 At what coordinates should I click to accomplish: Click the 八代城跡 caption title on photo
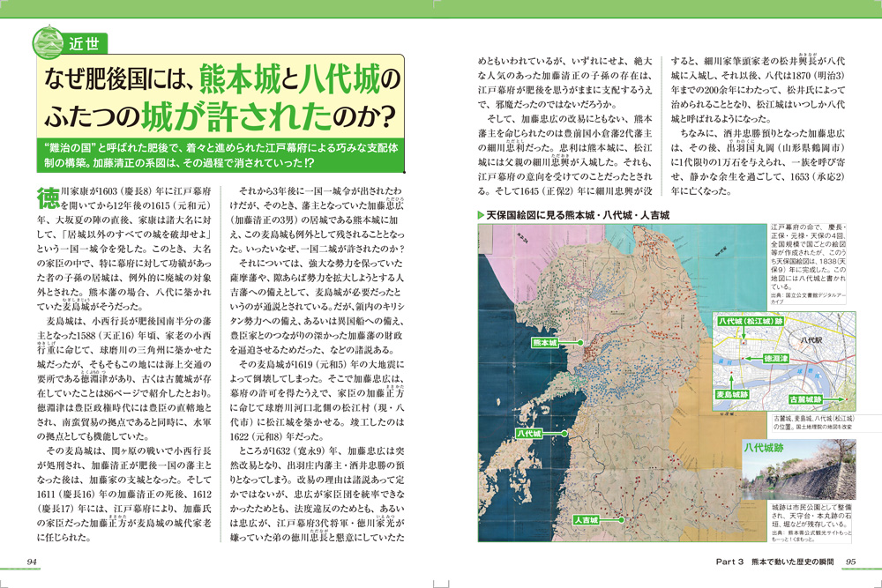pos(764,448)
